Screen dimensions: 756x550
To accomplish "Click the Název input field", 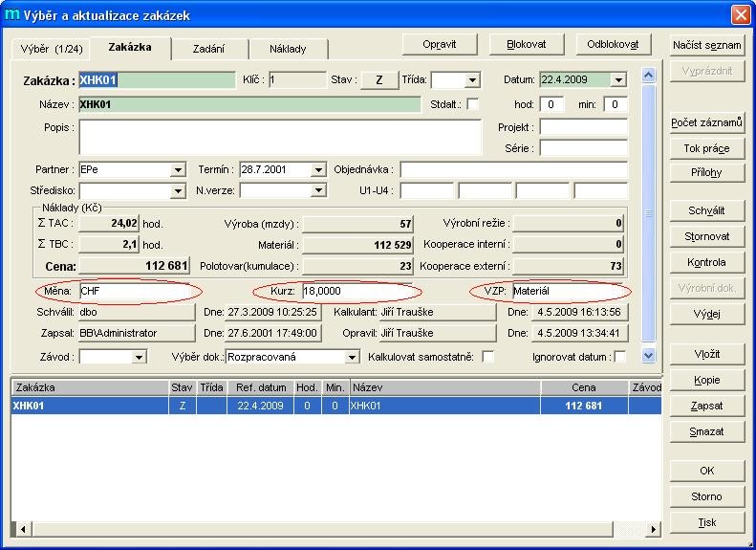I will click(x=249, y=104).
